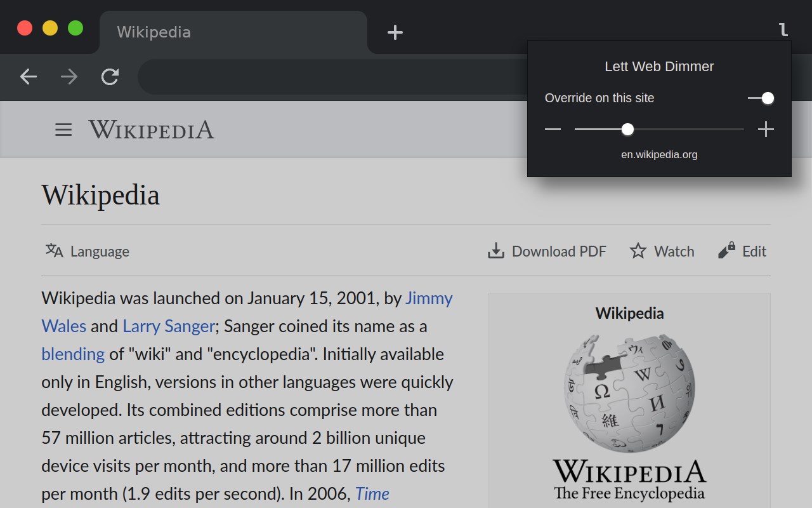Click the Edit button label
Viewport: 812px width, 508px height.
click(754, 251)
